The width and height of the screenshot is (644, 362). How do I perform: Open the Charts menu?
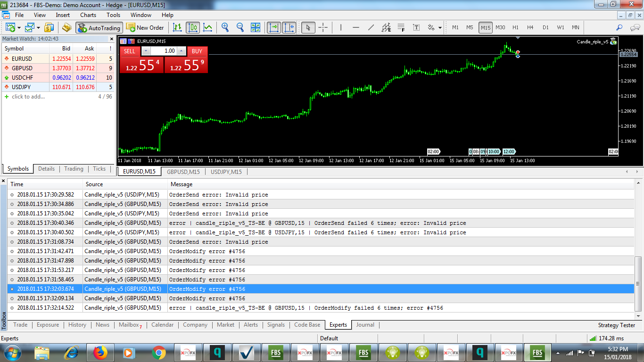coord(88,15)
